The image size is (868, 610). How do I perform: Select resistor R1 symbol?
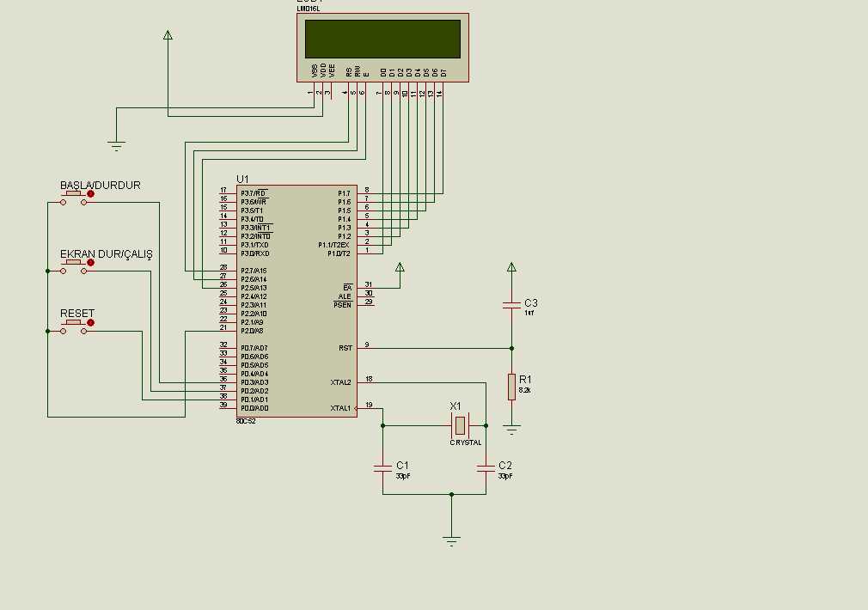(511, 387)
